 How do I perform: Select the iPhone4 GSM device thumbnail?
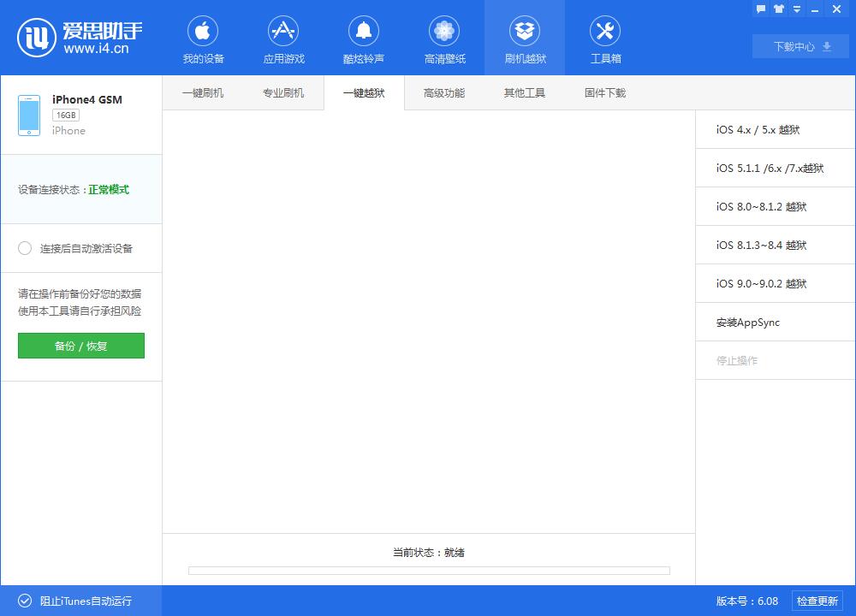click(x=29, y=113)
